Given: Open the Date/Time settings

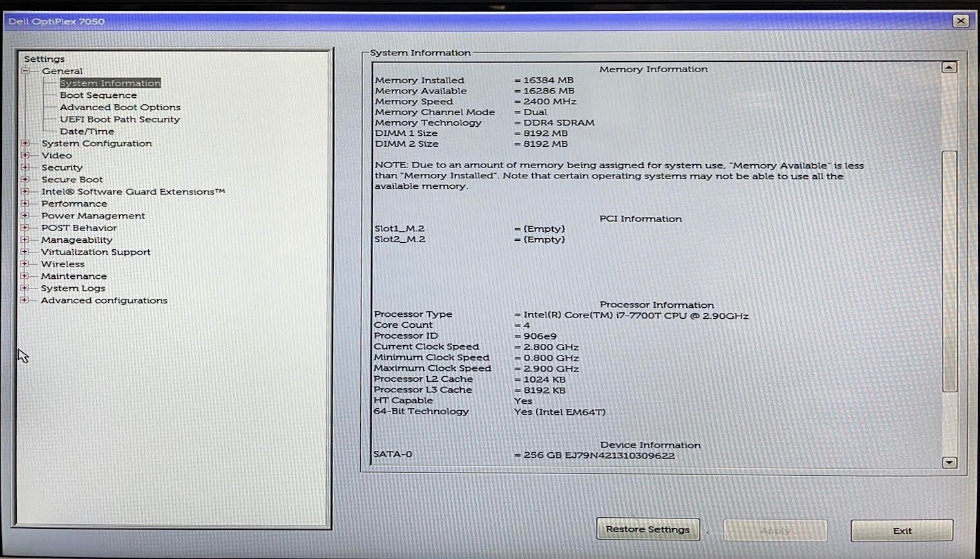Looking at the screenshot, I should point(87,131).
